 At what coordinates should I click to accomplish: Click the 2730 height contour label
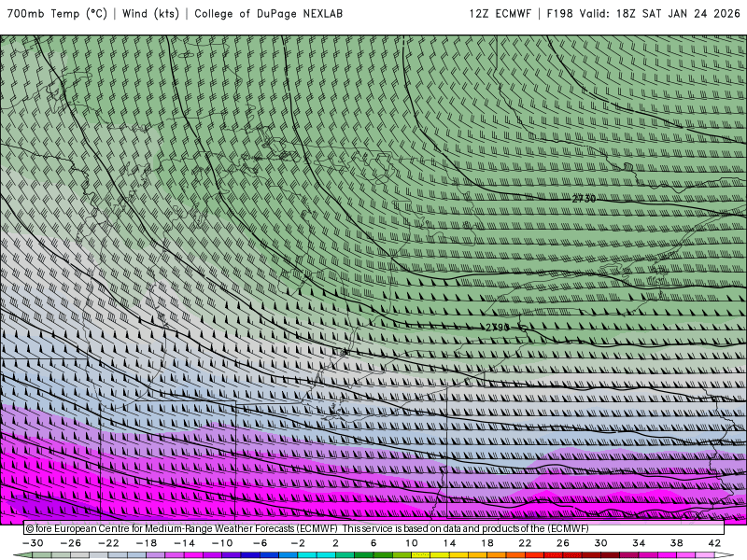[x=584, y=199]
